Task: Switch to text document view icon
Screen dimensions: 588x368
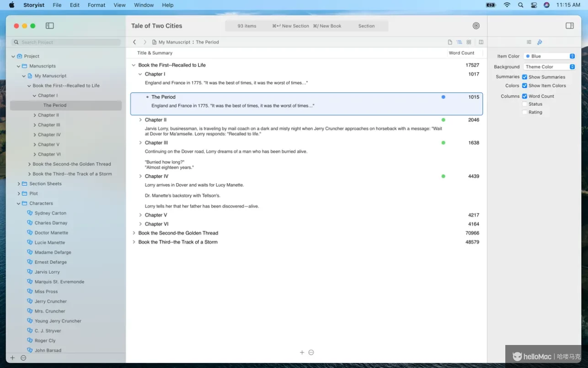Action: click(x=450, y=42)
